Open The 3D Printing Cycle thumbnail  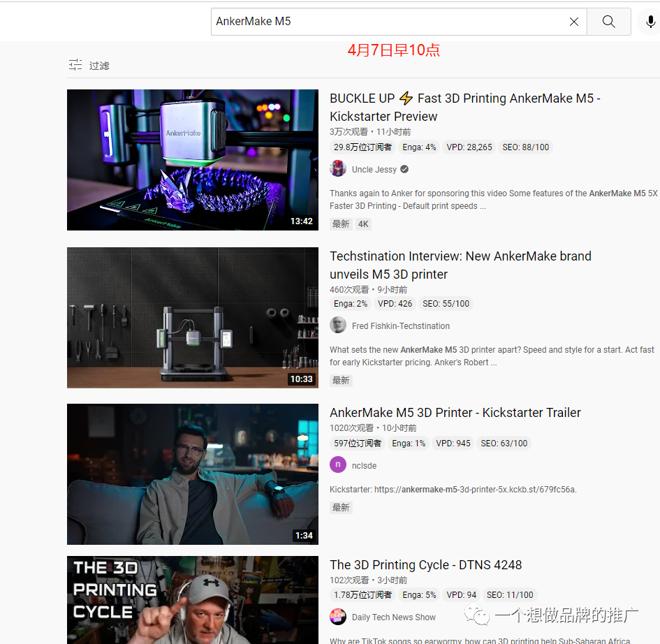(x=192, y=600)
